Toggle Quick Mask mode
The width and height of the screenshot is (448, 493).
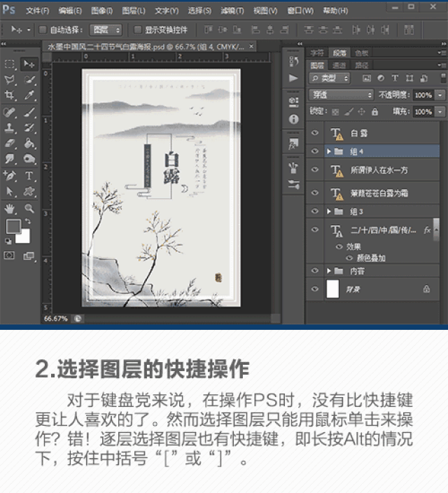coord(9,256)
